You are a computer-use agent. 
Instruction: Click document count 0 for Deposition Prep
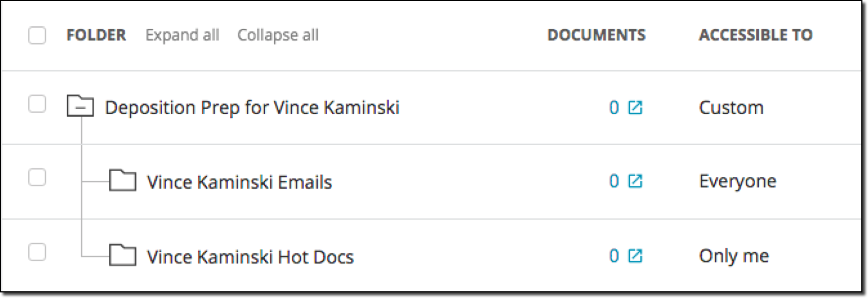614,107
